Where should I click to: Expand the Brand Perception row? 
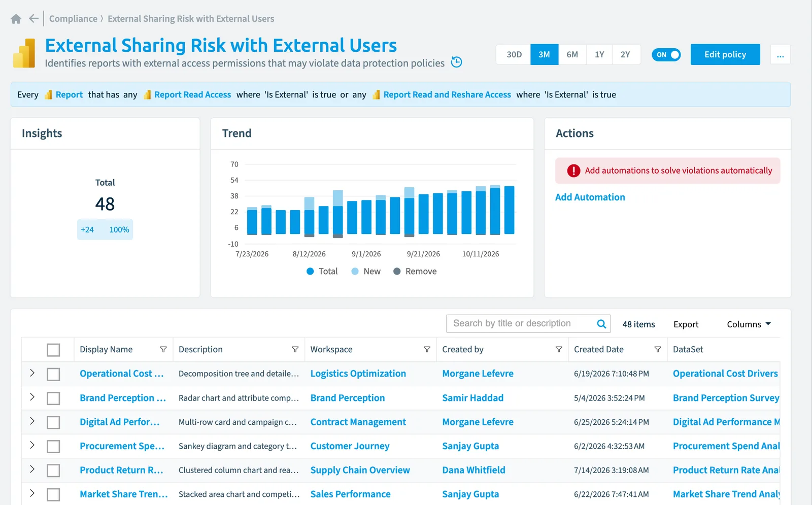(32, 397)
